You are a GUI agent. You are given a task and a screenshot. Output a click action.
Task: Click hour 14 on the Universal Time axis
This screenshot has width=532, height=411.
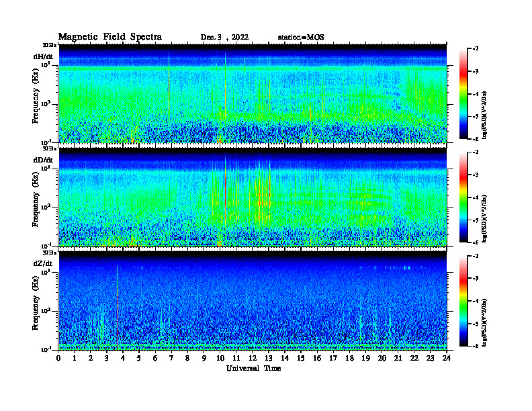point(285,359)
